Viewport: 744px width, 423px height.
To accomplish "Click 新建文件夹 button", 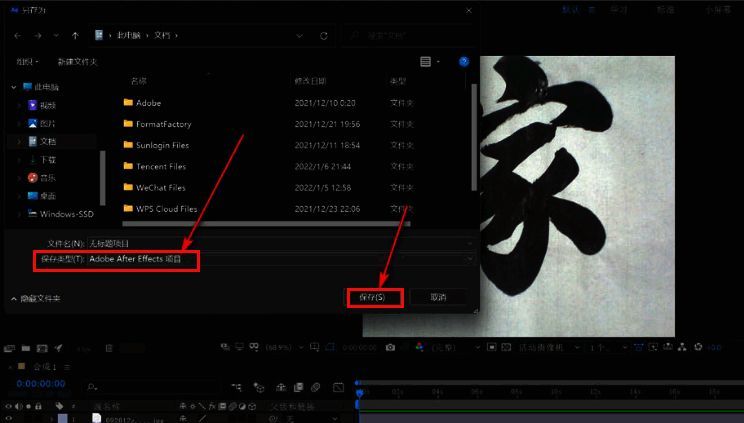I will [x=77, y=62].
